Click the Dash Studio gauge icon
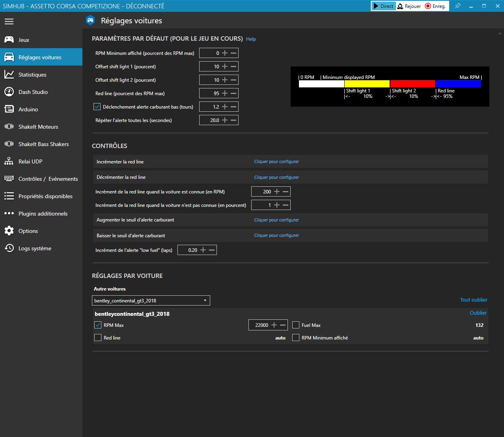The image size is (504, 437). [9, 92]
